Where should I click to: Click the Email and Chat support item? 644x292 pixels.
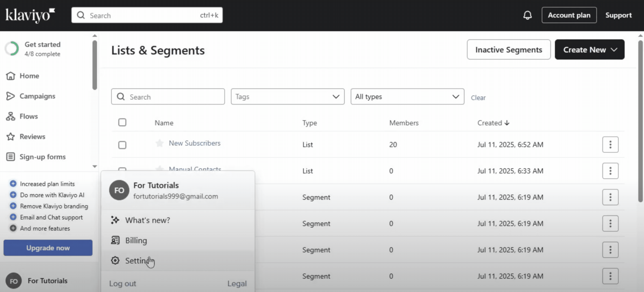tap(51, 217)
